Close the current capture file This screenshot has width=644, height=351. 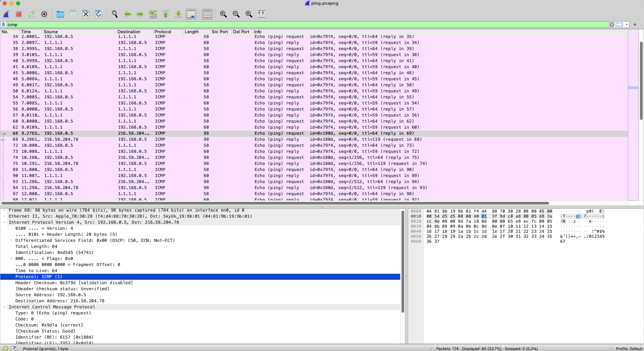coord(86,14)
